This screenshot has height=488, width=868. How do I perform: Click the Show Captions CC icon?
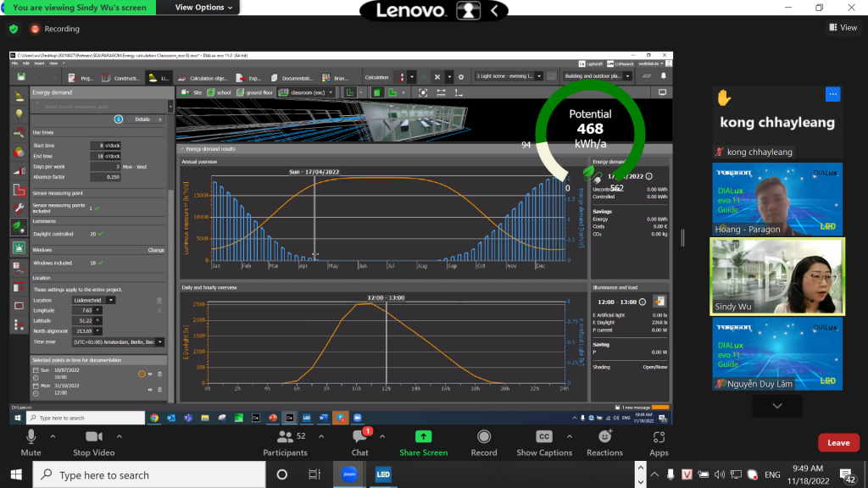pyautogui.click(x=544, y=437)
